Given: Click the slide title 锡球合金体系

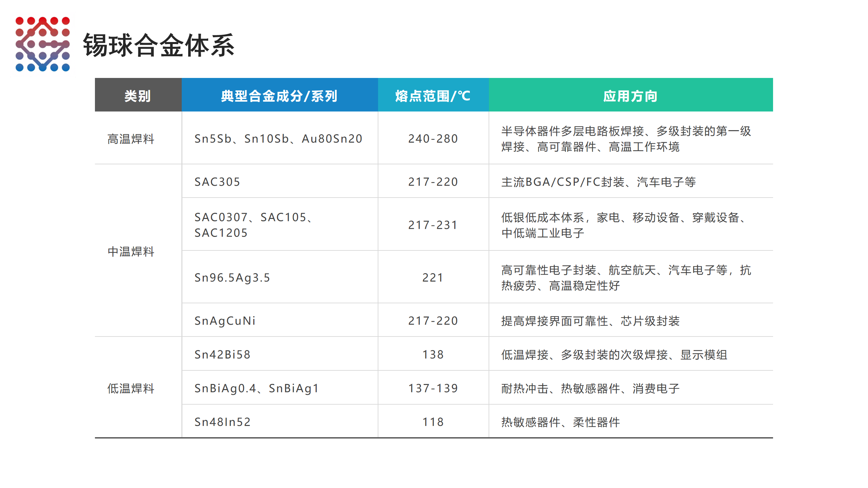Looking at the screenshot, I should coord(158,45).
